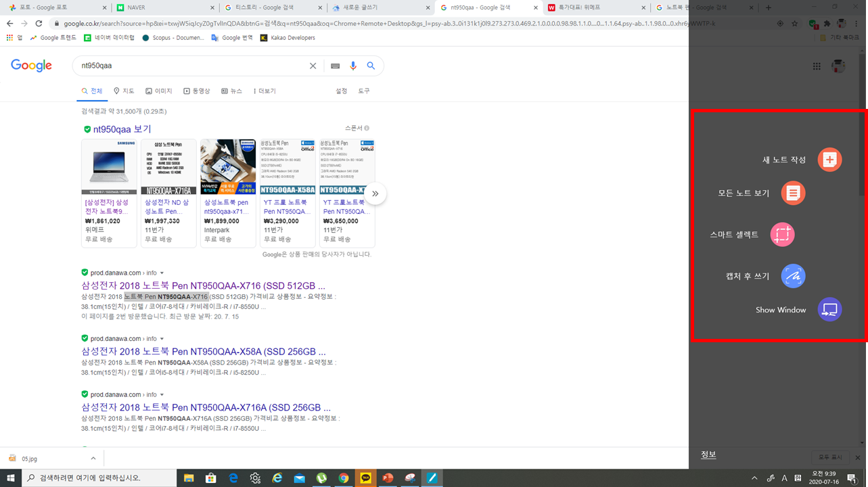Go to the Google logo homepage
This screenshot has height=487, width=868.
[x=31, y=66]
